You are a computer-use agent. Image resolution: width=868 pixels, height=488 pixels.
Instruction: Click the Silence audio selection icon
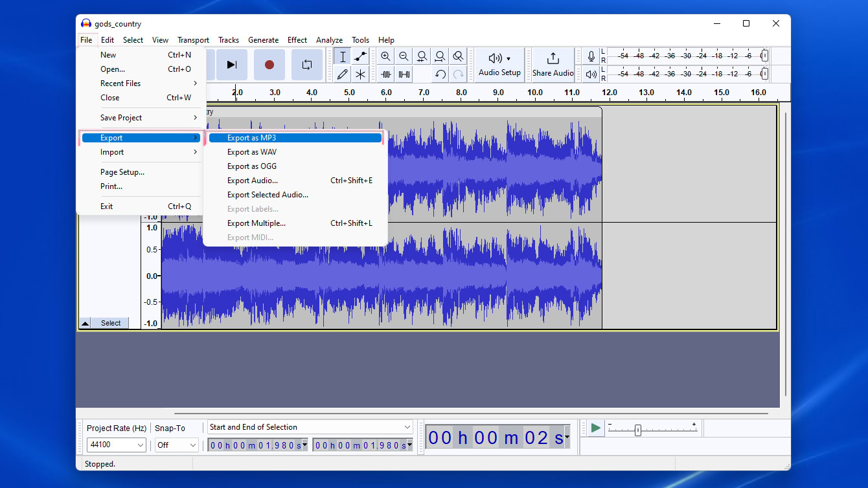[404, 74]
